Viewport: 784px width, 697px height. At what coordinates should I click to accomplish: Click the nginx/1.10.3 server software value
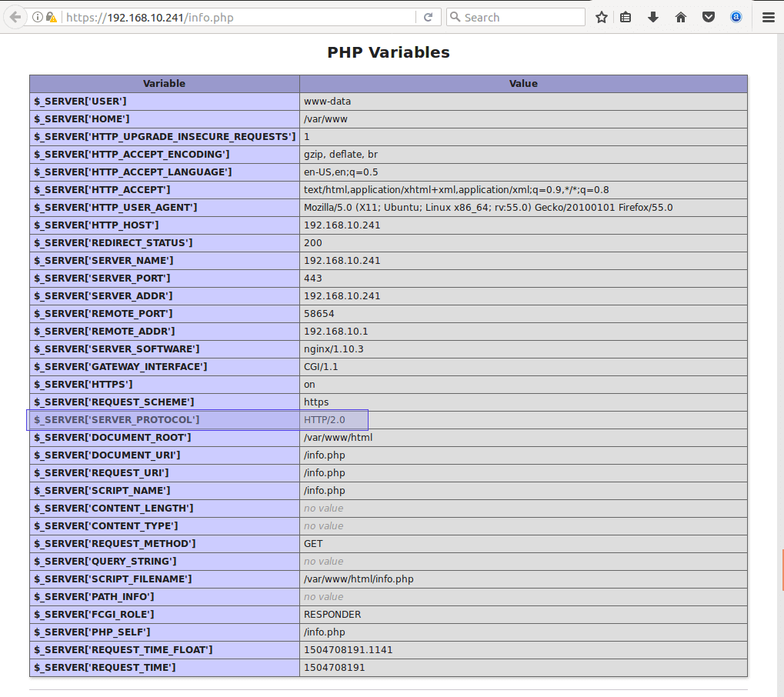coord(333,349)
